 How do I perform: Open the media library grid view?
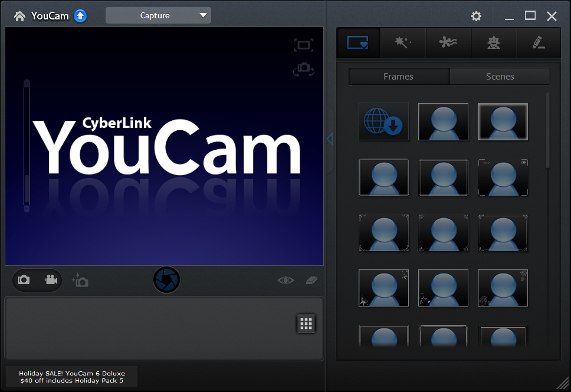306,323
